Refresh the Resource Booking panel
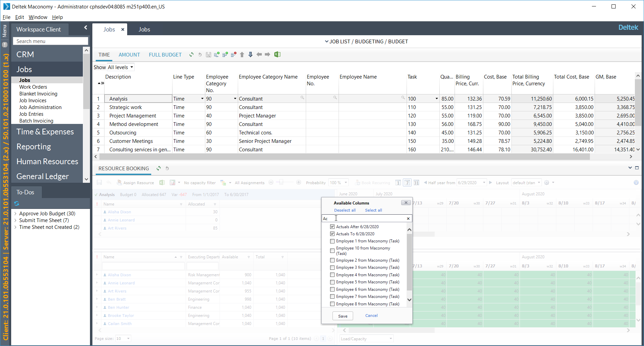The width and height of the screenshot is (644, 346). point(159,168)
